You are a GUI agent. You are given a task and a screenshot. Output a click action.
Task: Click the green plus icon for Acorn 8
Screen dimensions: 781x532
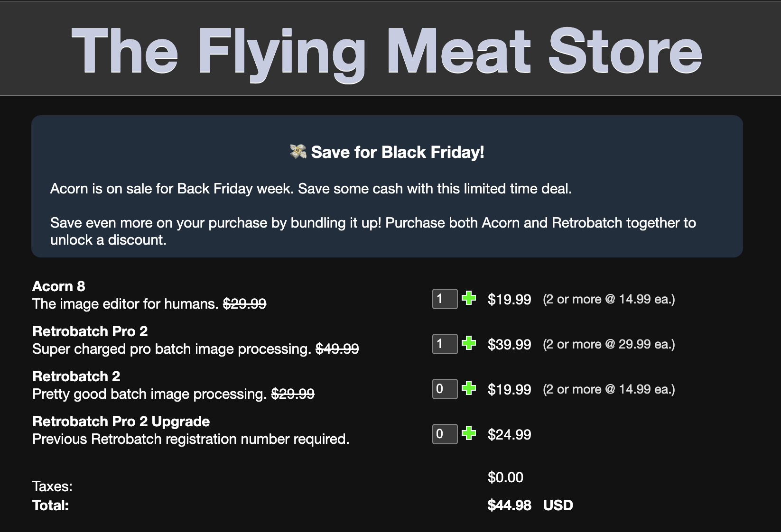pos(469,298)
